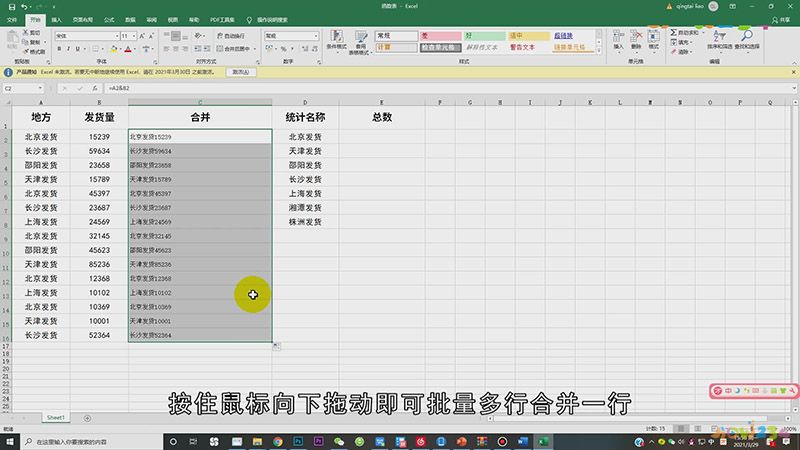This screenshot has width=800, height=450.
Task: Click the Decrease Decimal icon
Action: 315,48
